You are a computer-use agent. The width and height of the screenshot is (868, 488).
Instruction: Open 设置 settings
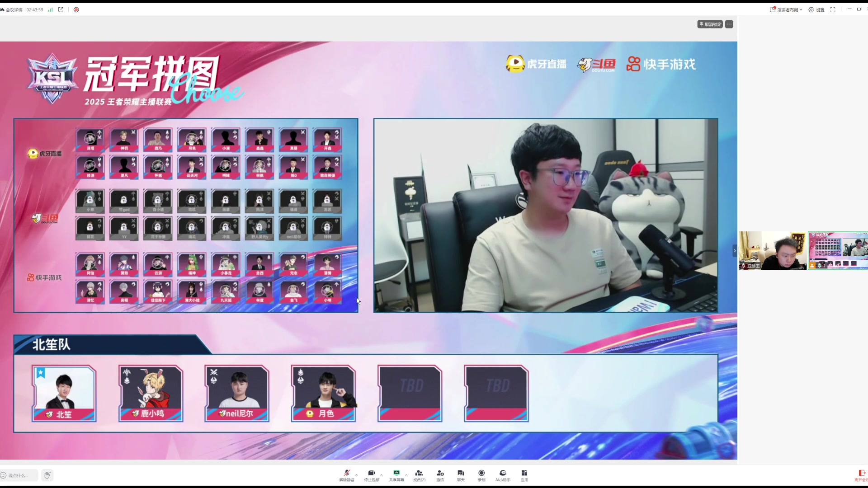(x=816, y=9)
